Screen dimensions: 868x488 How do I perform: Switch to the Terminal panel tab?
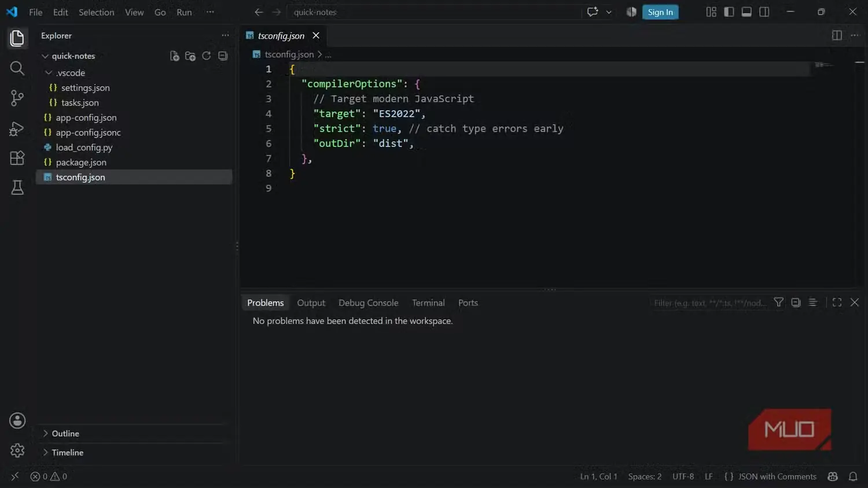pyautogui.click(x=428, y=303)
